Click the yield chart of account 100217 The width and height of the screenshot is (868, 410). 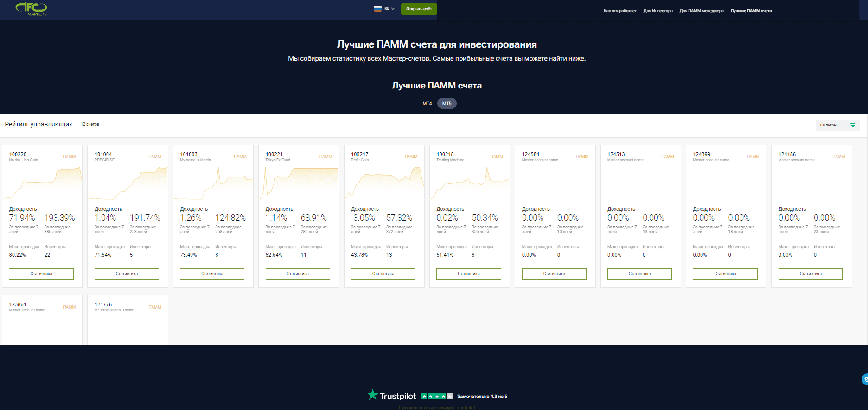point(384,183)
